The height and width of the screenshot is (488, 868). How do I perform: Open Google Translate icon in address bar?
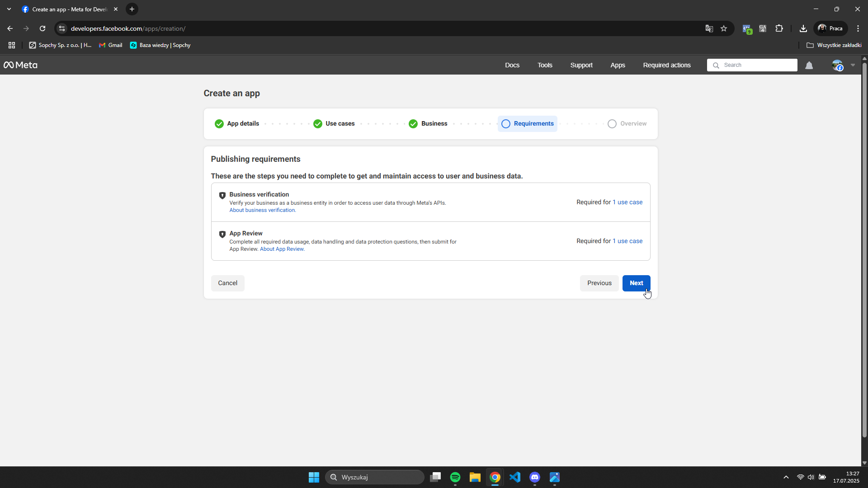pyautogui.click(x=709, y=28)
